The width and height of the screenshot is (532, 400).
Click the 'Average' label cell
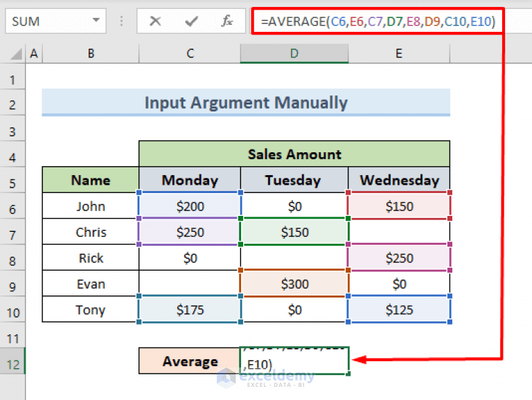click(x=190, y=361)
